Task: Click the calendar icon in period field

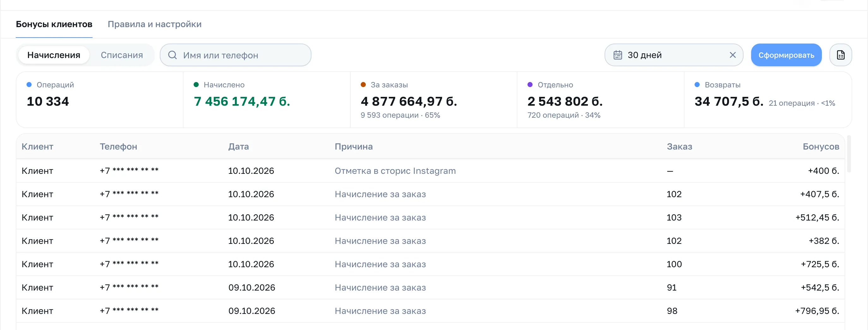Action: (x=617, y=55)
